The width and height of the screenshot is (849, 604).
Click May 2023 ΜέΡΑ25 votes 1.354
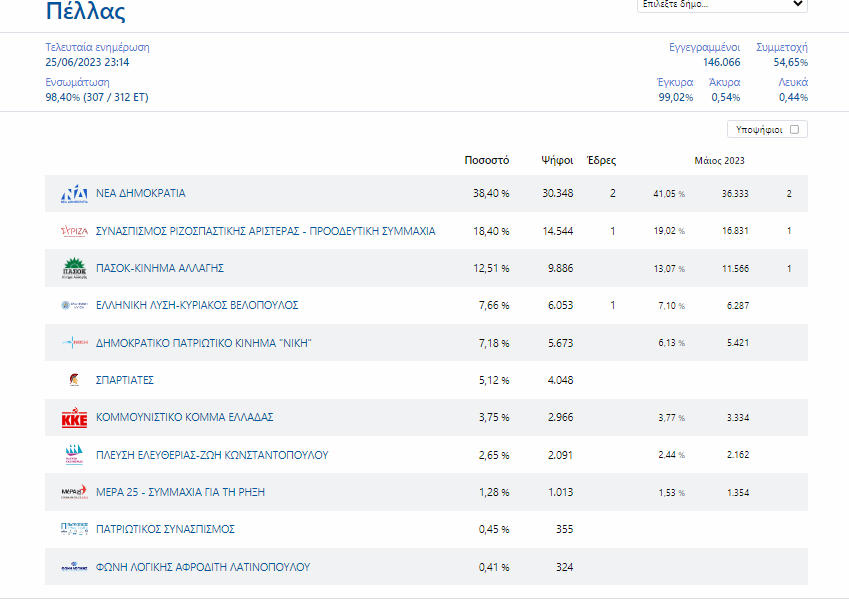pos(738,493)
